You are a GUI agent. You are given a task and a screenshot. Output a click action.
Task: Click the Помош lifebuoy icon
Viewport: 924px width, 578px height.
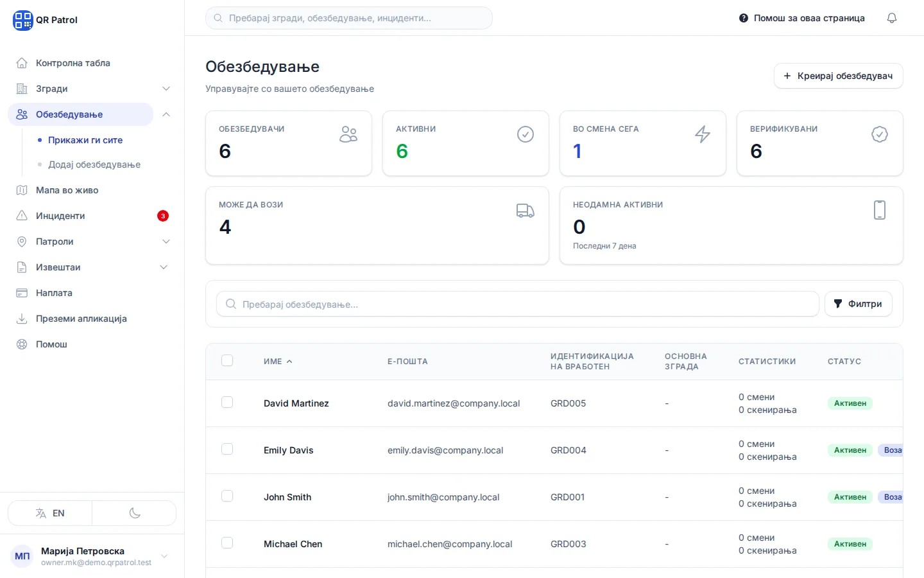(x=22, y=344)
